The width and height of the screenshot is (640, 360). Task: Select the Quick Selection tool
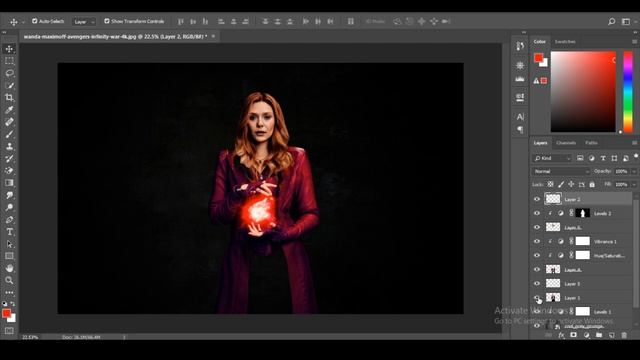point(9,86)
